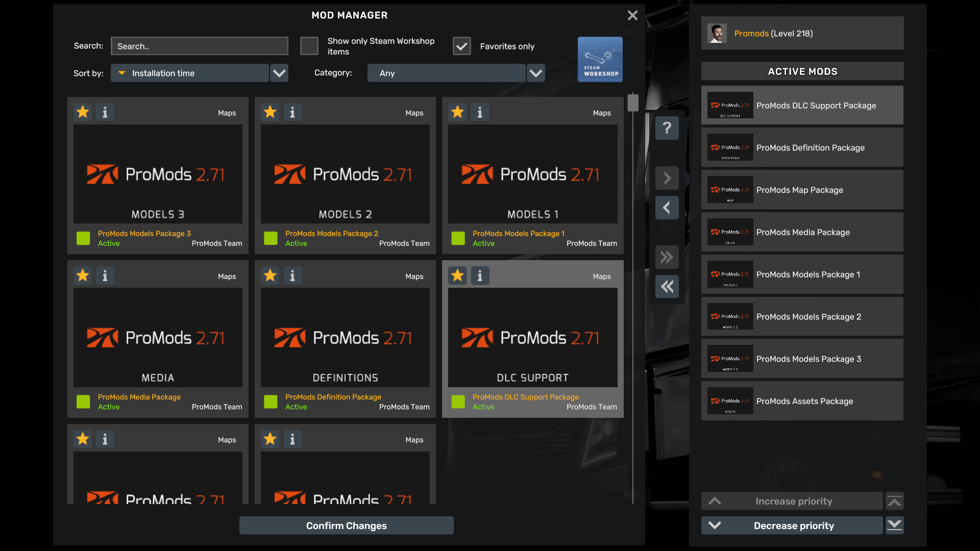Image resolution: width=980 pixels, height=551 pixels.
Task: Open info for ProMods Models Package 3
Action: (105, 112)
